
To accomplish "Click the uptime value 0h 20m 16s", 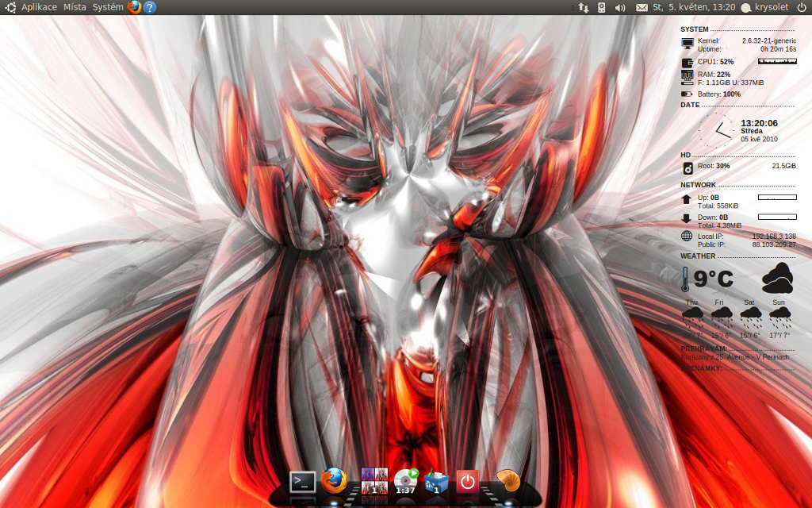I will tap(779, 48).
